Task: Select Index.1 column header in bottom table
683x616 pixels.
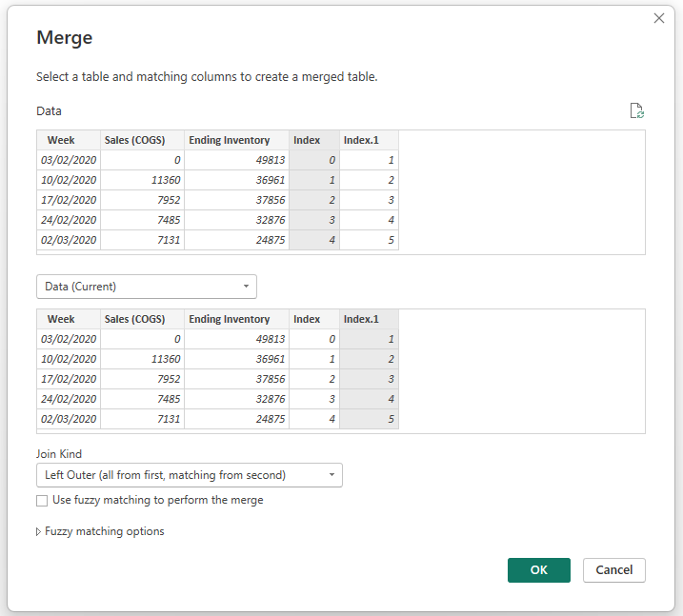Action: pyautogui.click(x=369, y=319)
